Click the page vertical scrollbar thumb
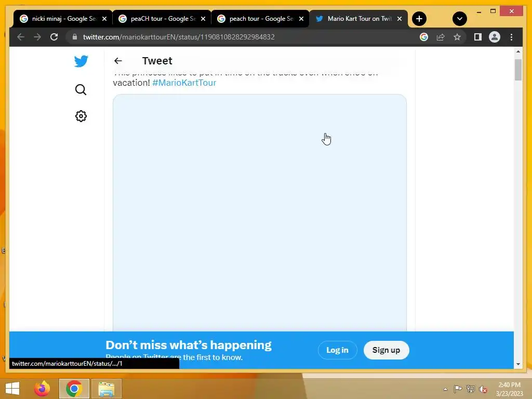Image resolution: width=532 pixels, height=399 pixels. coord(518,70)
